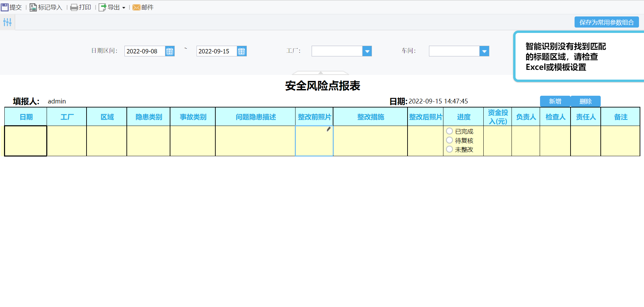Collapse the parameter panel using the arrow handle
Screen dimensions: 644x307
(321, 73)
